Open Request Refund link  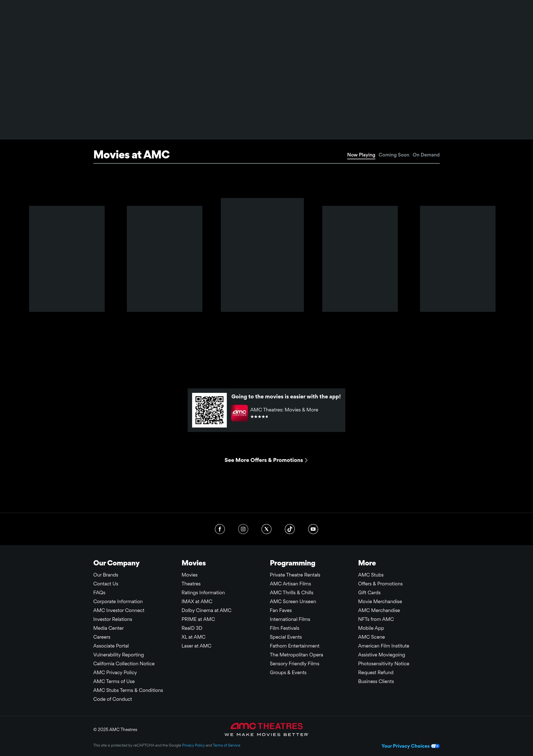coord(376,672)
